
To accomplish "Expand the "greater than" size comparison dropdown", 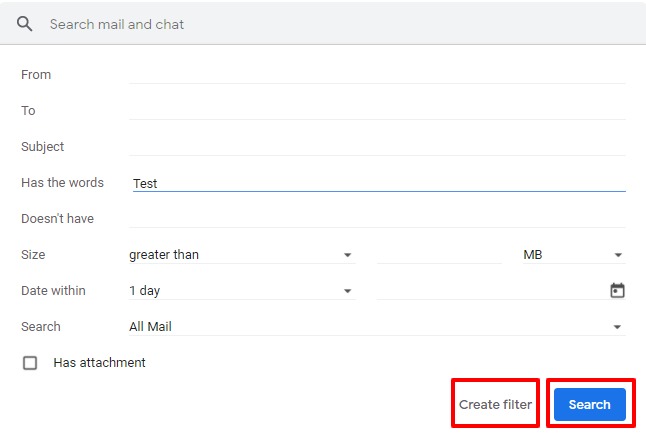I will click(x=241, y=255).
